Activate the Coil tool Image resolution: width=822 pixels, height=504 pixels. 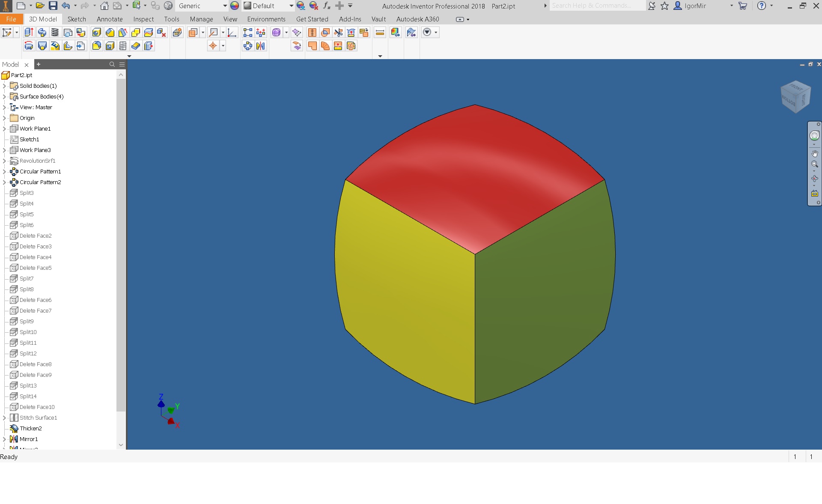(54, 33)
